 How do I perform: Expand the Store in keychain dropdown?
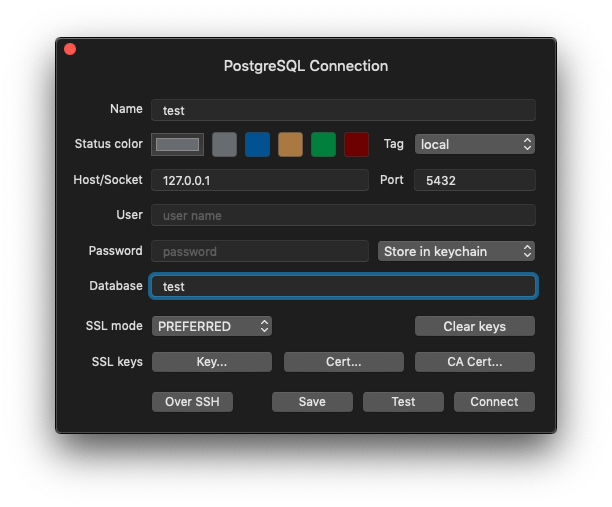(x=456, y=251)
